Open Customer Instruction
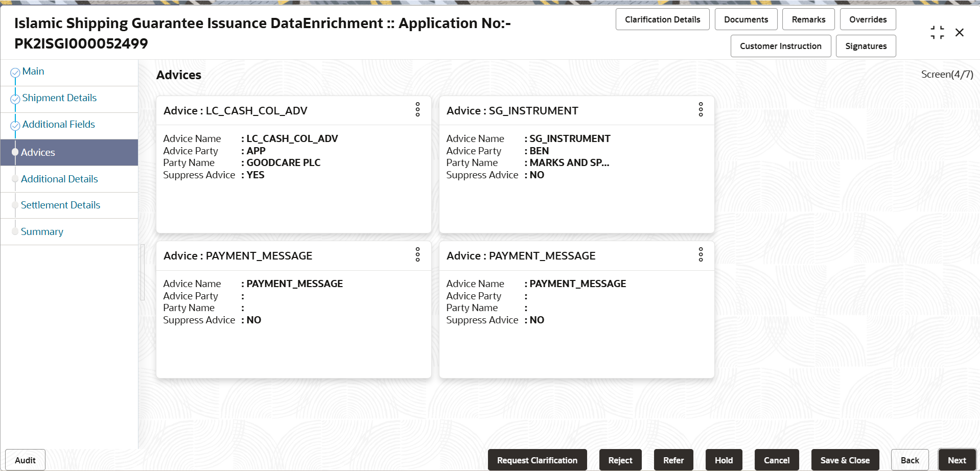This screenshot has width=980, height=471. click(780, 46)
